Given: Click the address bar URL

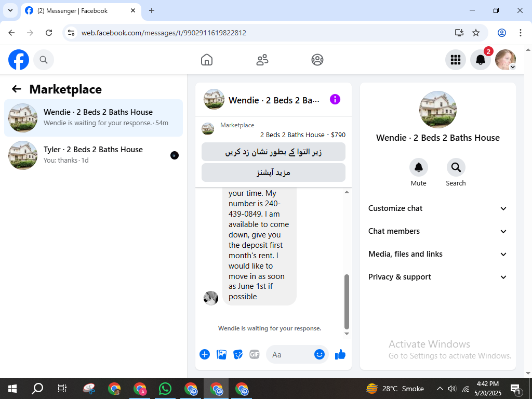Looking at the screenshot, I should click(x=164, y=33).
